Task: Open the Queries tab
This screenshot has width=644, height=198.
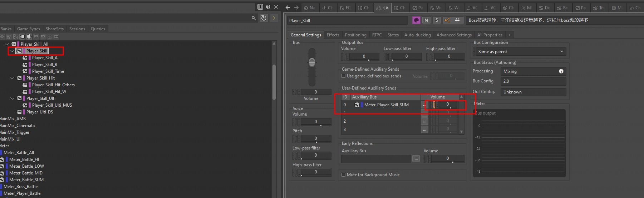Action: click(98, 29)
